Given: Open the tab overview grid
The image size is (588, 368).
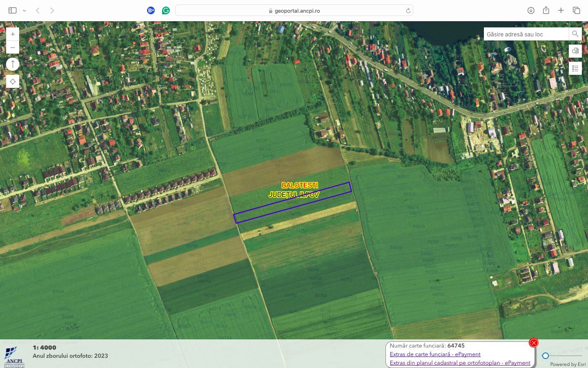Looking at the screenshot, I should 576,10.
